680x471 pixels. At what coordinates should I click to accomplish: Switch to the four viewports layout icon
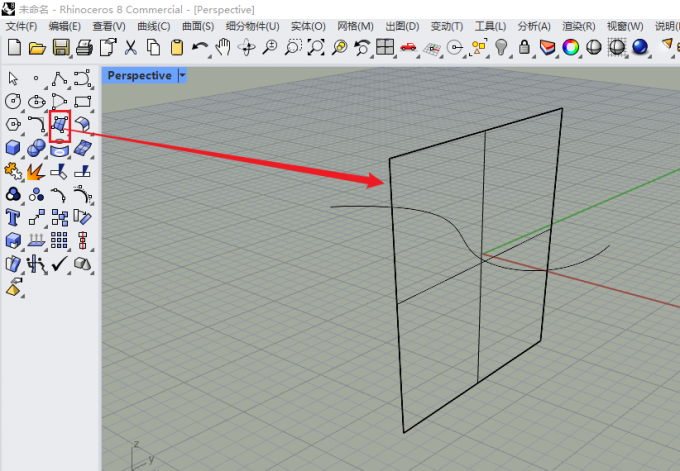(385, 47)
